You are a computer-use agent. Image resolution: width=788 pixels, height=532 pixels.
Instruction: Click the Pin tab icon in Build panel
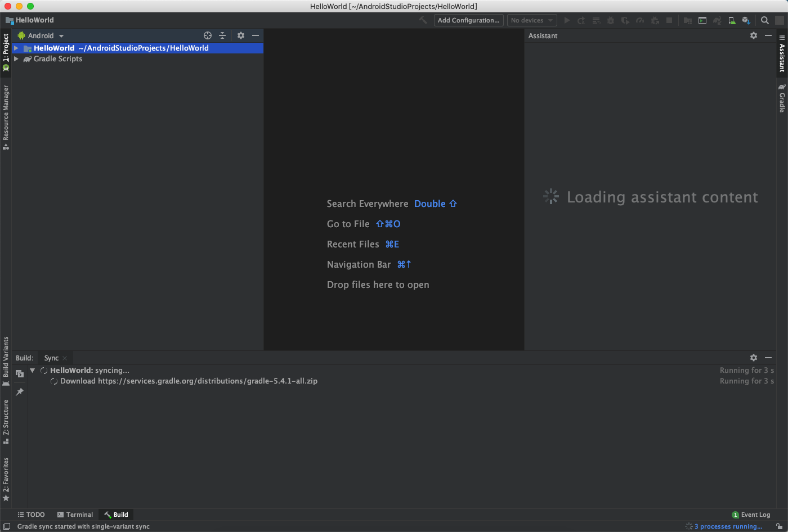click(20, 392)
